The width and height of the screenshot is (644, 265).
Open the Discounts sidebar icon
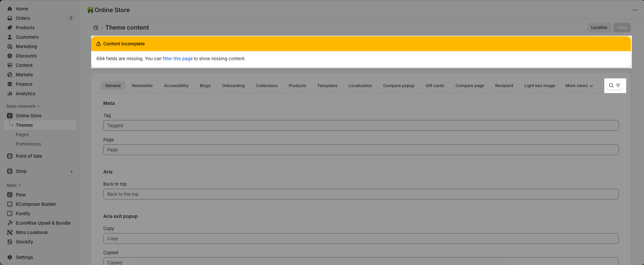[x=10, y=56]
